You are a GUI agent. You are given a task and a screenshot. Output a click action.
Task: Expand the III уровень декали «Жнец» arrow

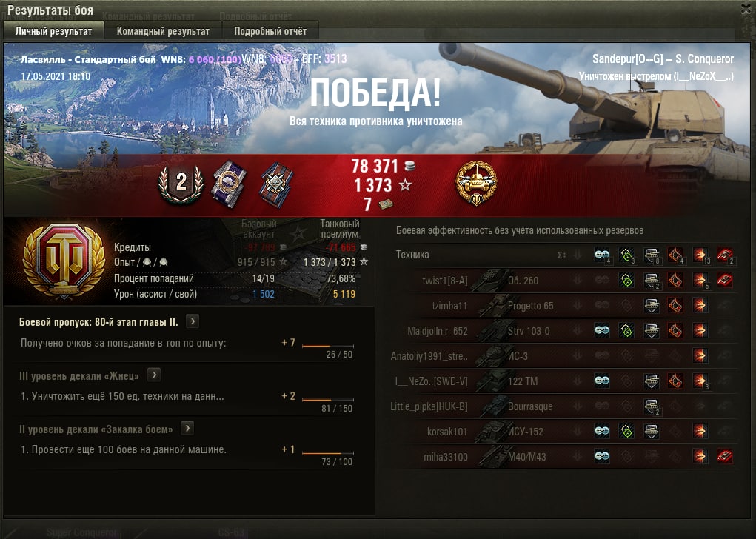[154, 375]
